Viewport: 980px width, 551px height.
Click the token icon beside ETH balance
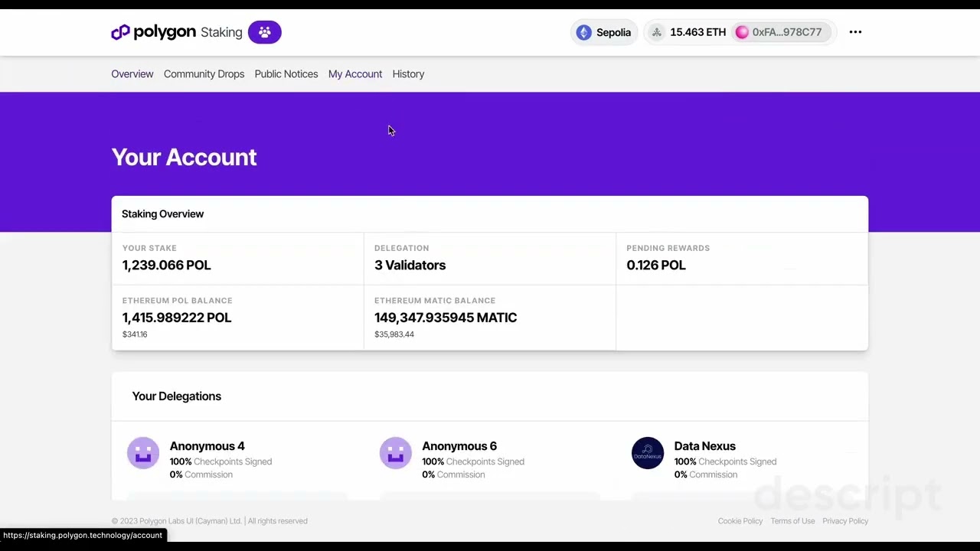click(x=656, y=32)
